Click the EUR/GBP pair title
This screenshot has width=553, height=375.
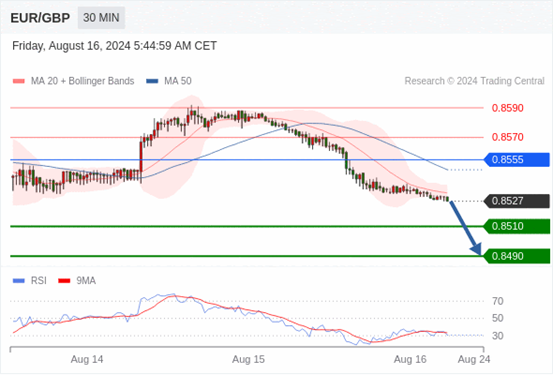coord(40,18)
